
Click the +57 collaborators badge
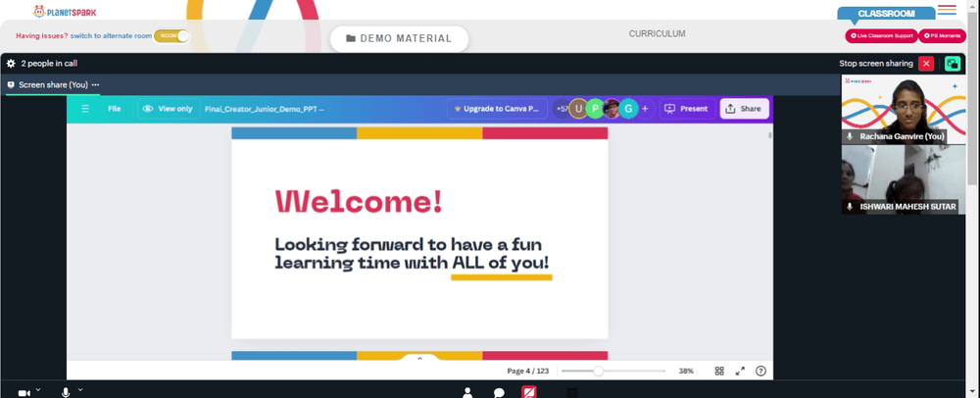click(x=562, y=109)
